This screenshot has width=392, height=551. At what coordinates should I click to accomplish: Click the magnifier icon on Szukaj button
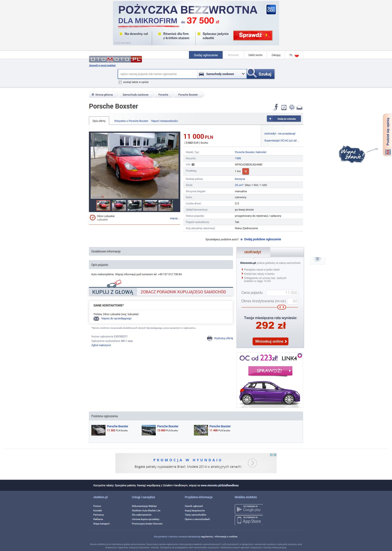252,73
